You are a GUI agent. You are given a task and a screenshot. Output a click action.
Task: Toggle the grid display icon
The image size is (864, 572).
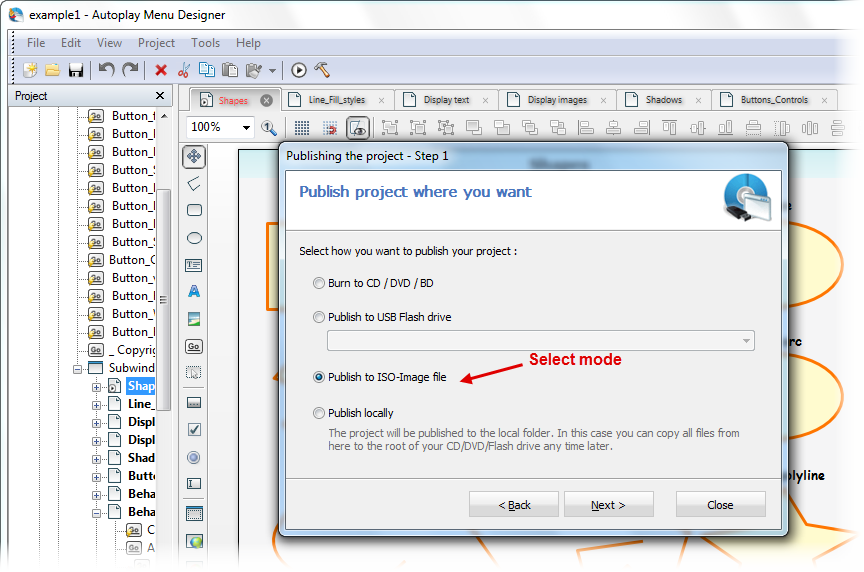pyautogui.click(x=301, y=128)
